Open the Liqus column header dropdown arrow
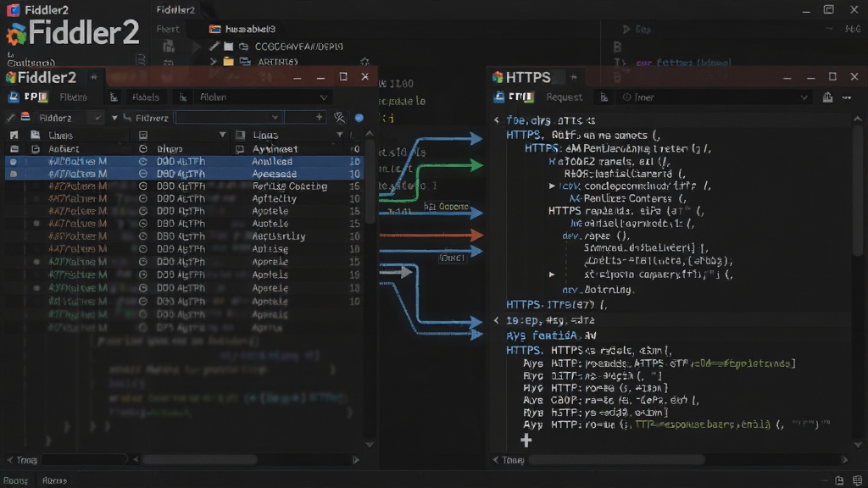This screenshot has height=488, width=868. [339, 135]
